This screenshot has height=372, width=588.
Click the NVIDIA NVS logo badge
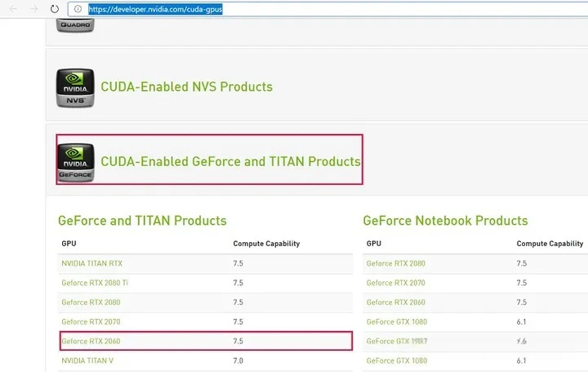pos(75,87)
